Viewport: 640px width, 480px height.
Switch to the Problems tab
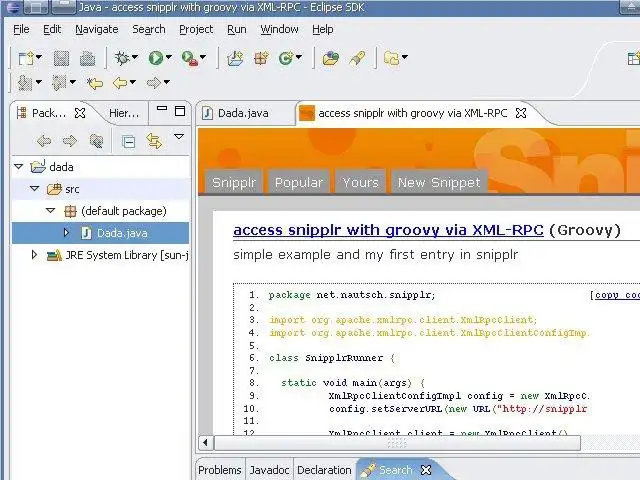tap(220, 470)
